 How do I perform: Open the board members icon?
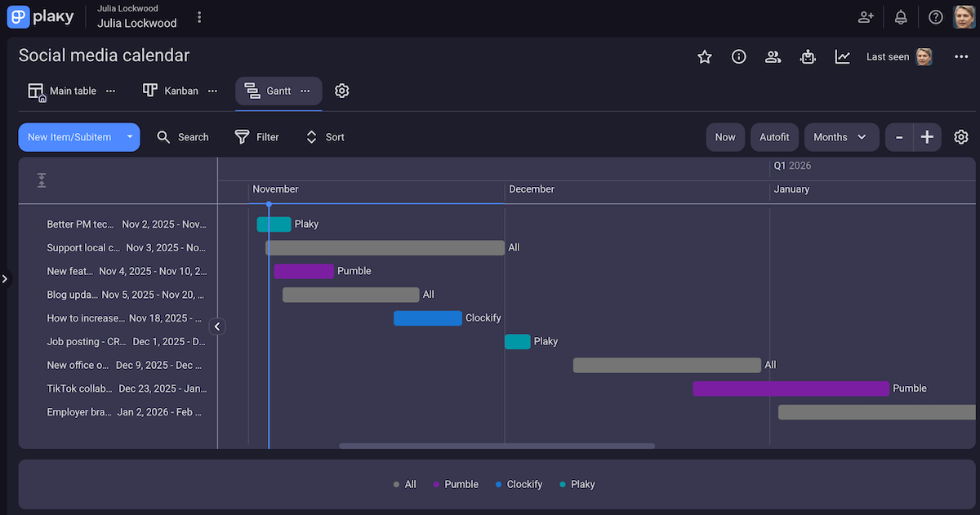click(773, 56)
